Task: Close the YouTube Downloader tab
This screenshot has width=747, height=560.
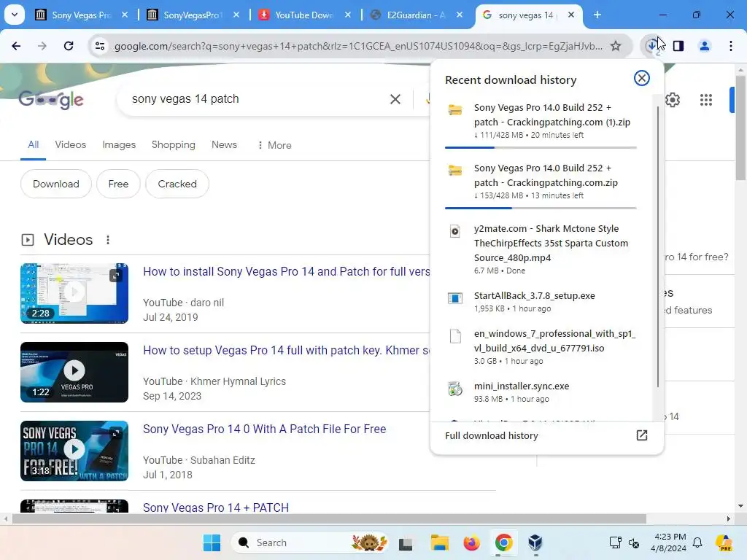Action: (x=348, y=15)
